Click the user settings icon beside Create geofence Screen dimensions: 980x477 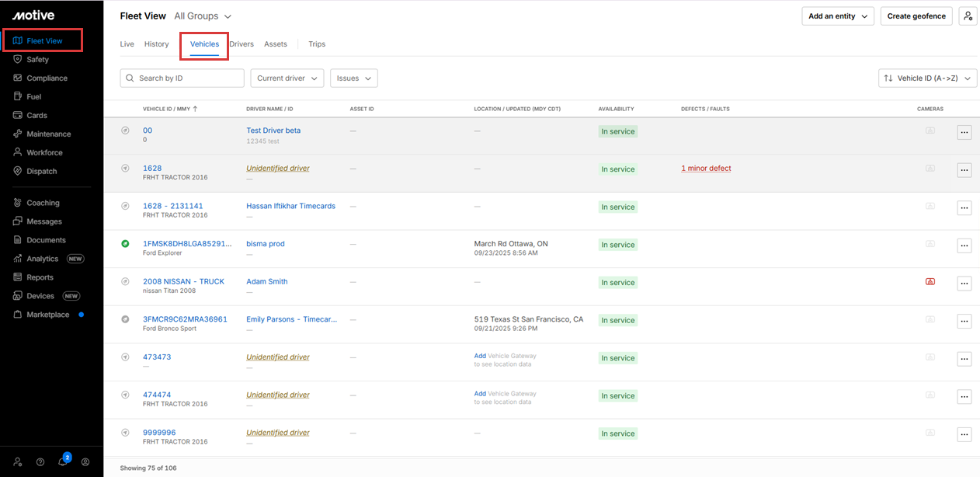pyautogui.click(x=968, y=16)
